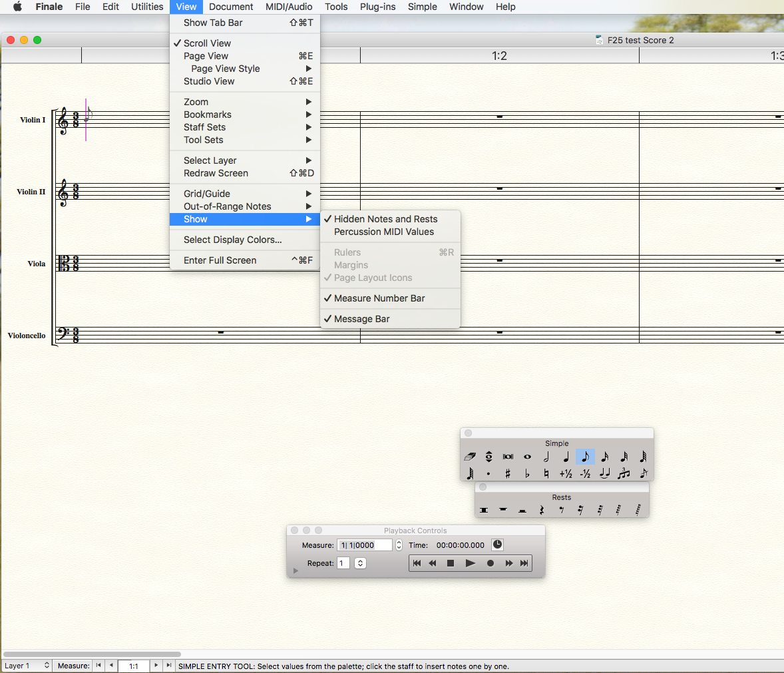784x673 pixels.
Task: Open the Layer 1 dropdown selector
Action: pos(27,666)
